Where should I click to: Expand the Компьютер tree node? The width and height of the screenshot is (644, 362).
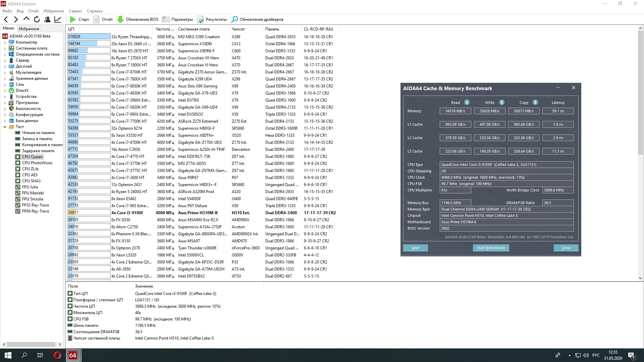coord(5,43)
